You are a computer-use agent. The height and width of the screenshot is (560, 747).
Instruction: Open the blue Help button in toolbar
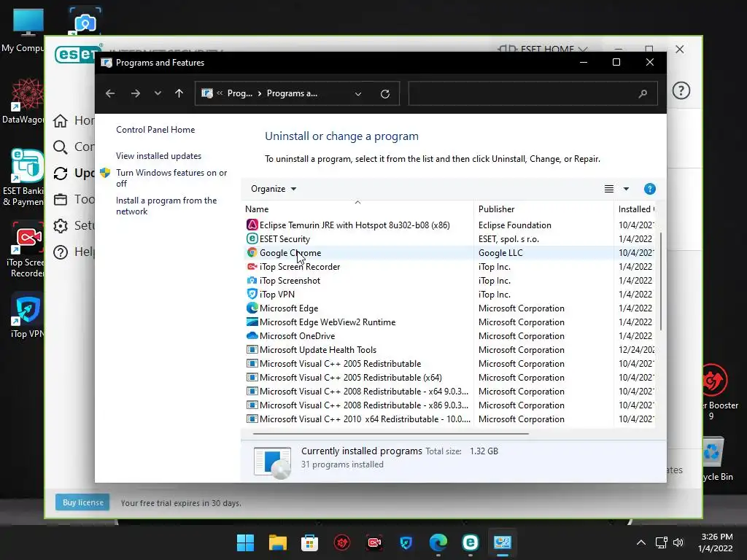649,189
